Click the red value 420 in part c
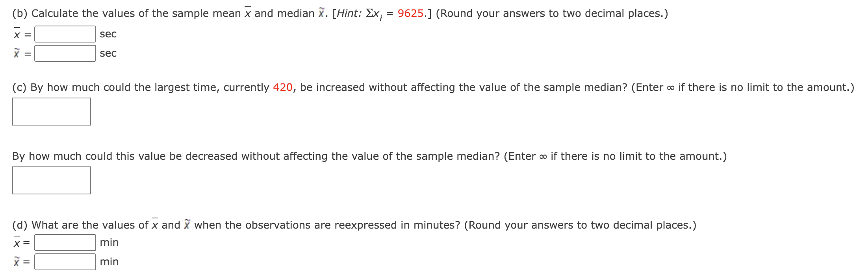868x277 pixels. coord(284,87)
